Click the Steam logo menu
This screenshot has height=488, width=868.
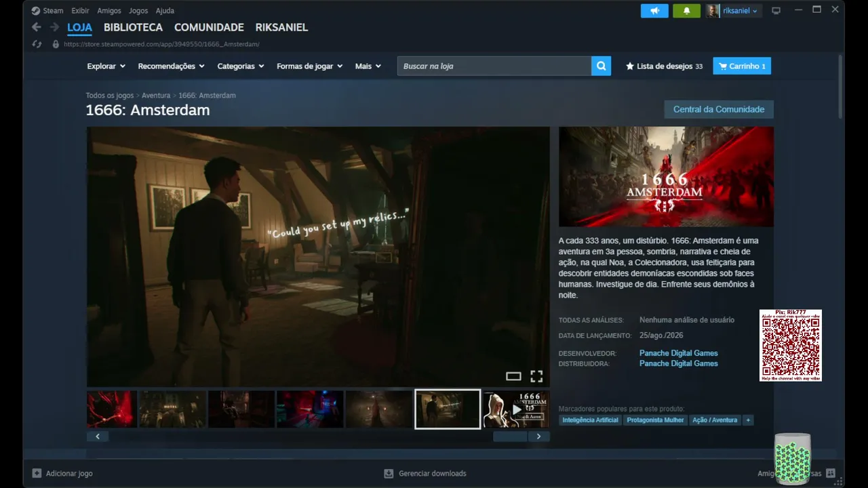coord(36,11)
